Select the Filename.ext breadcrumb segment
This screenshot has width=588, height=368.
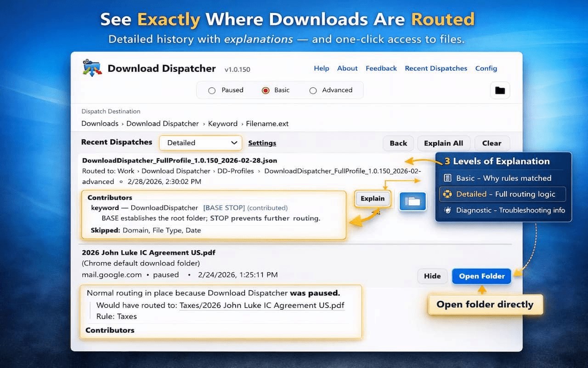coord(267,123)
